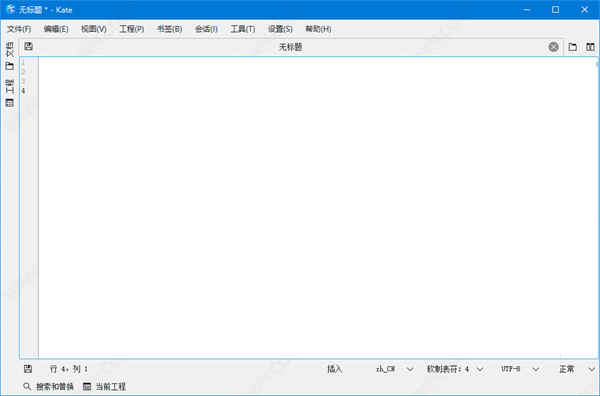This screenshot has width=600, height=396.
Task: Open the 软制表符: 4 indentation dropdown
Action: [x=455, y=369]
